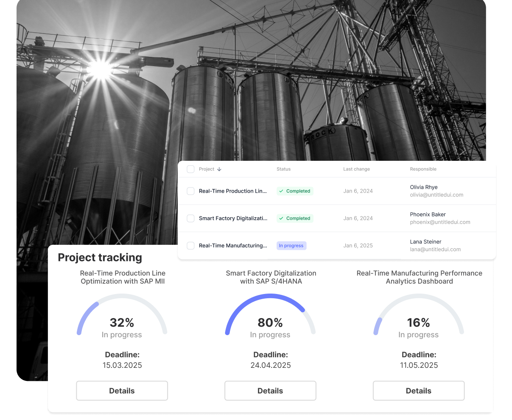The image size is (512, 420).
Task: Click the Project column header label
Action: (x=207, y=169)
